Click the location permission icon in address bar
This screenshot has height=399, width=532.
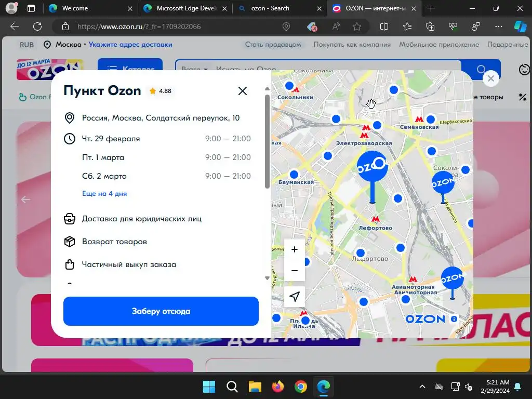(286, 26)
